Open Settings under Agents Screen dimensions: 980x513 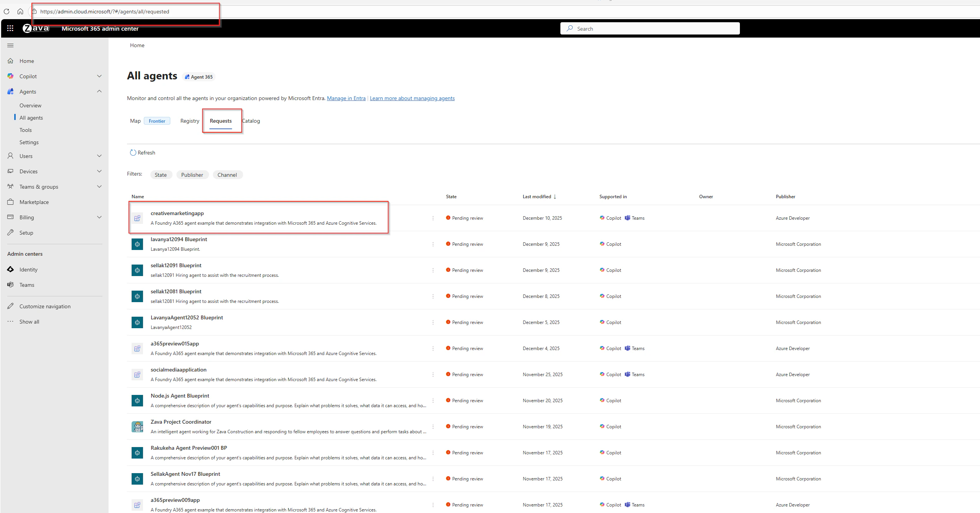point(29,142)
